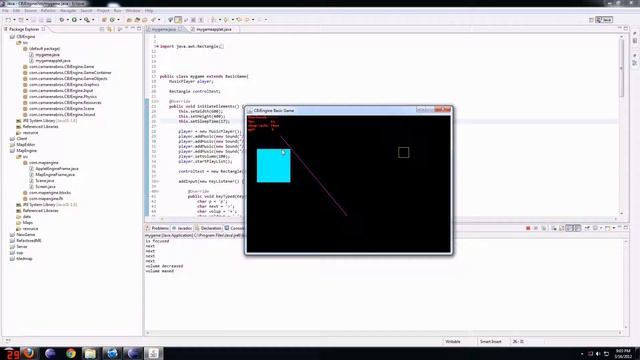The height and width of the screenshot is (360, 640).
Task: Toggle Mark Occurrences in the toolbar
Action: coord(178,20)
